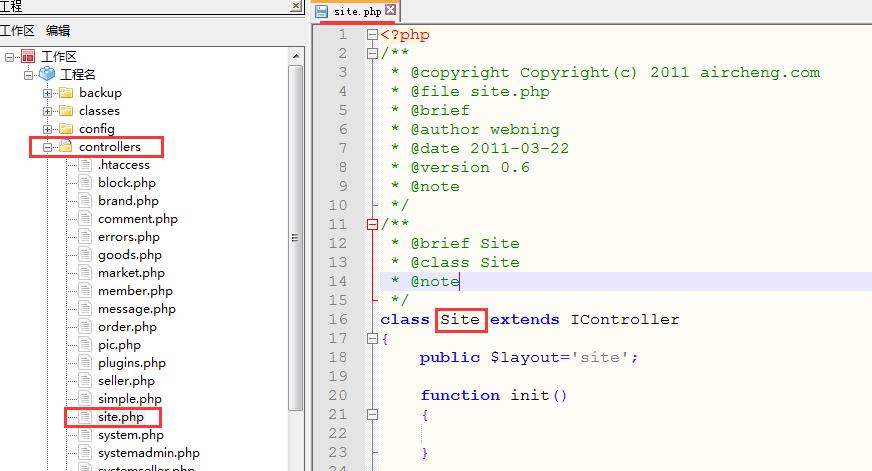
Task: Click the save-state icon on the site.php tab
Action: pyautogui.click(x=322, y=11)
